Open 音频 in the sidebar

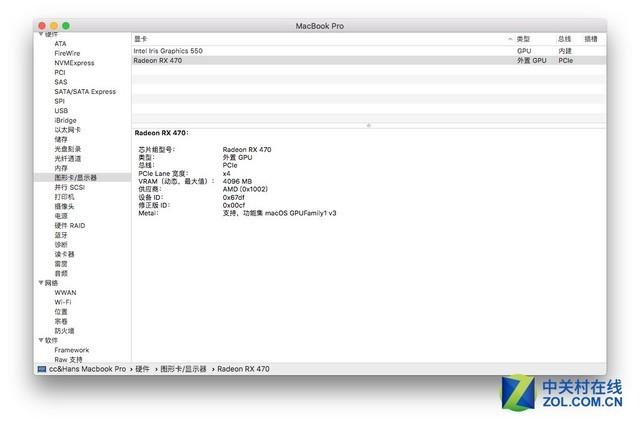pos(61,273)
